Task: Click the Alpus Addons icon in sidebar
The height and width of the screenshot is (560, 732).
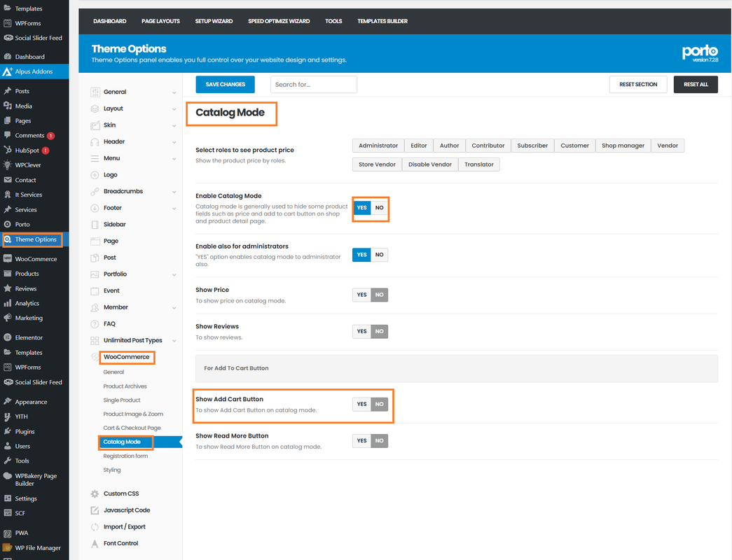Action: pos(8,71)
